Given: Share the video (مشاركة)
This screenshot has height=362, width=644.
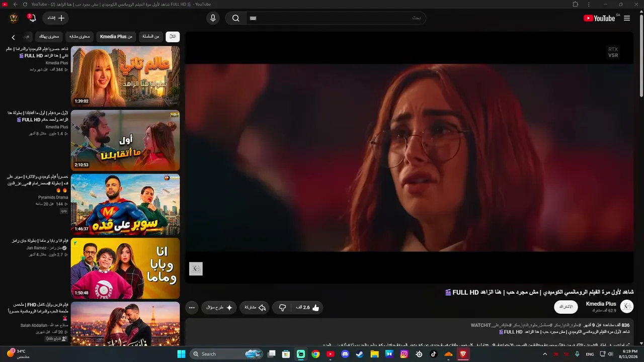Looking at the screenshot, I should (x=255, y=307).
